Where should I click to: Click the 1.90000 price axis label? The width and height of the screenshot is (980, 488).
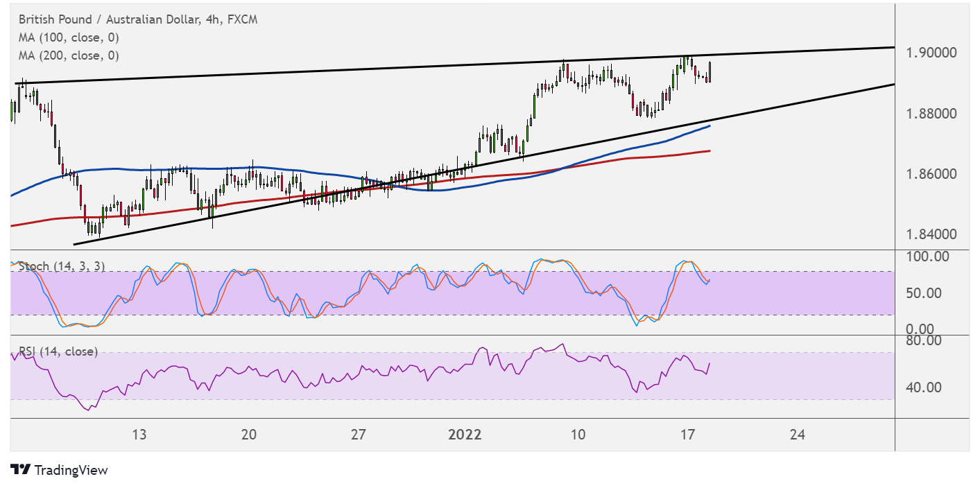pyautogui.click(x=931, y=53)
